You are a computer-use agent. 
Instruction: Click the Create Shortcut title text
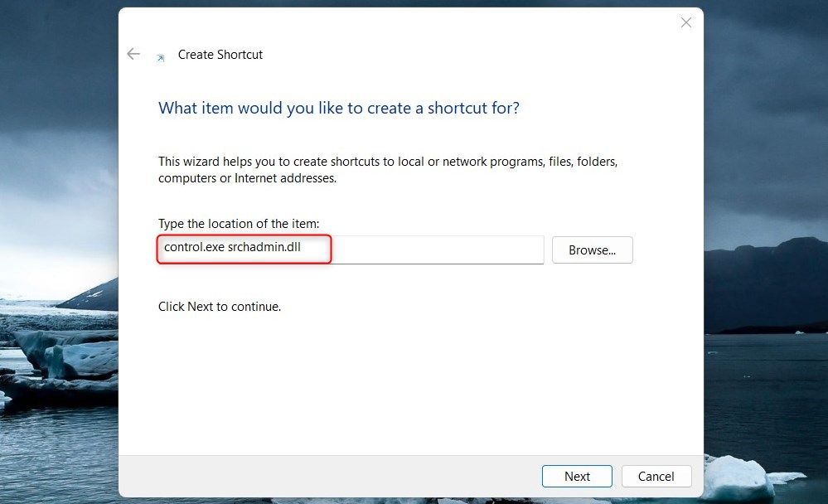click(220, 55)
